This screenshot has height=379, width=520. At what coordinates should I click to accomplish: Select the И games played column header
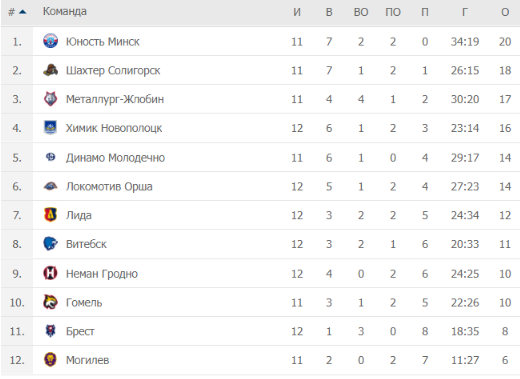(297, 12)
